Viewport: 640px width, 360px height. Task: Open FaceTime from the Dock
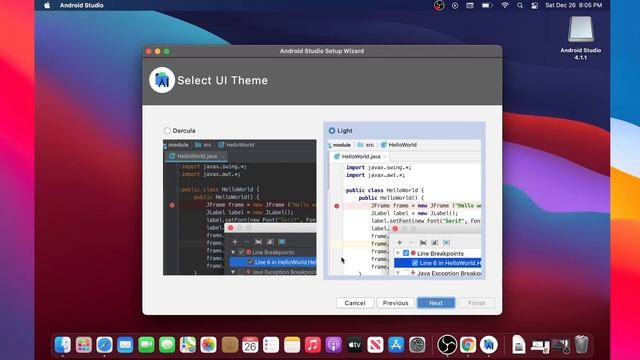(x=146, y=345)
